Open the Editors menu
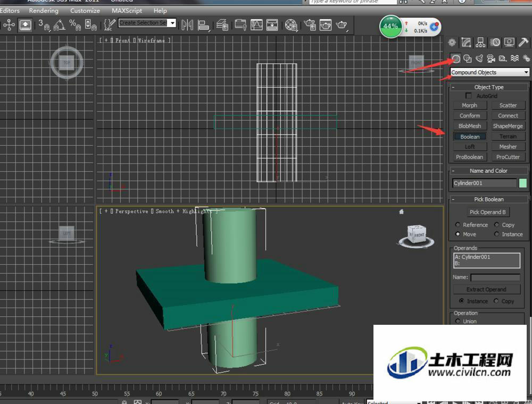This screenshot has width=532, height=404. point(10,11)
